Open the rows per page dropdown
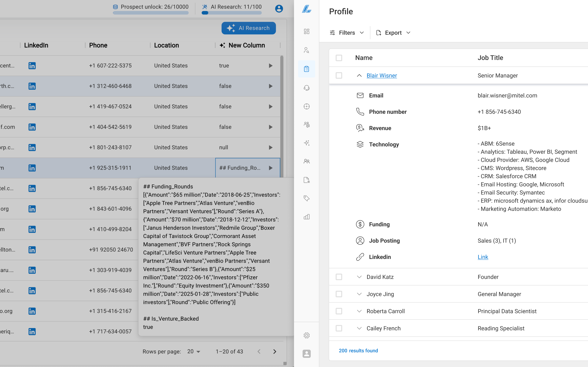588x367 pixels. 194,352
